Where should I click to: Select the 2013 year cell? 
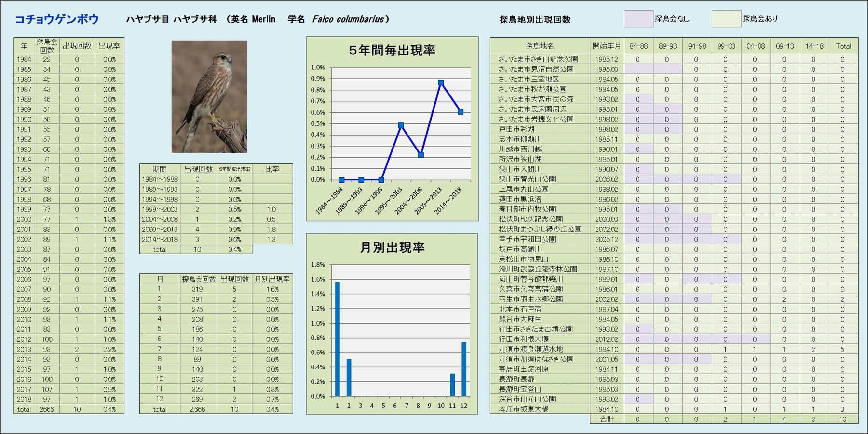[x=24, y=350]
